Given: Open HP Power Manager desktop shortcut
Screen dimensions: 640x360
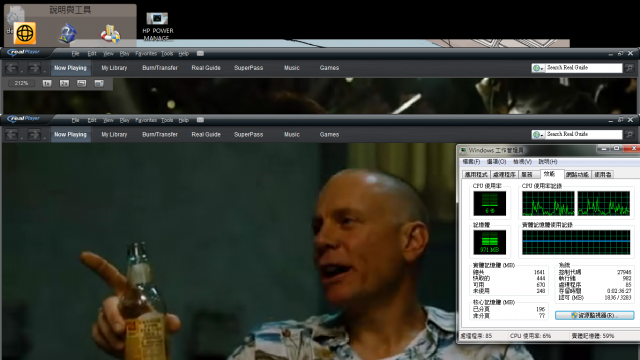Looking at the screenshot, I should (x=158, y=27).
